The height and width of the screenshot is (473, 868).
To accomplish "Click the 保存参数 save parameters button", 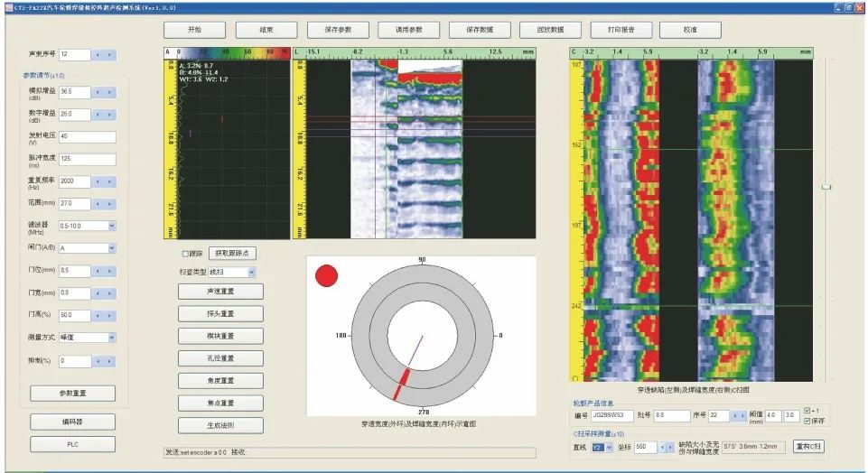I will pyautogui.click(x=338, y=30).
